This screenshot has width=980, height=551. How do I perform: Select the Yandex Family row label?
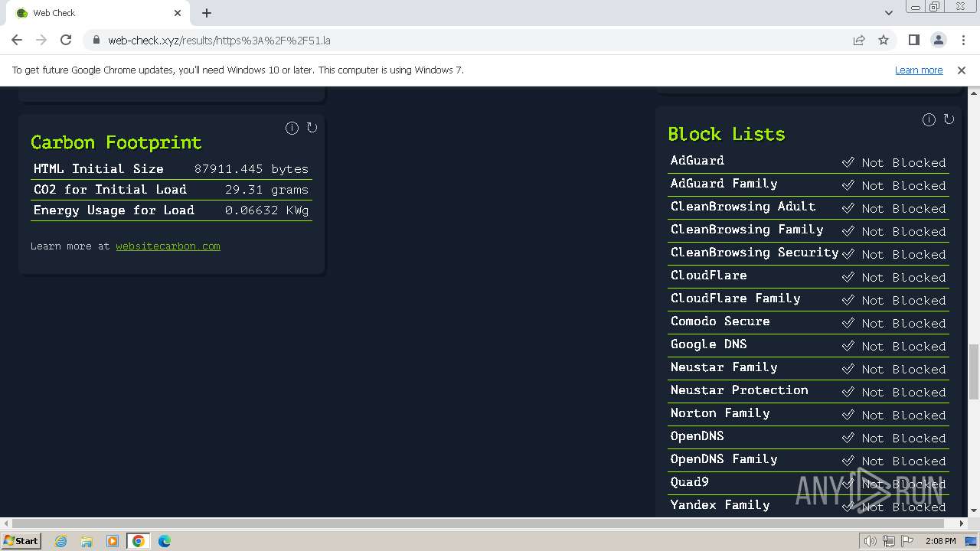pyautogui.click(x=720, y=505)
